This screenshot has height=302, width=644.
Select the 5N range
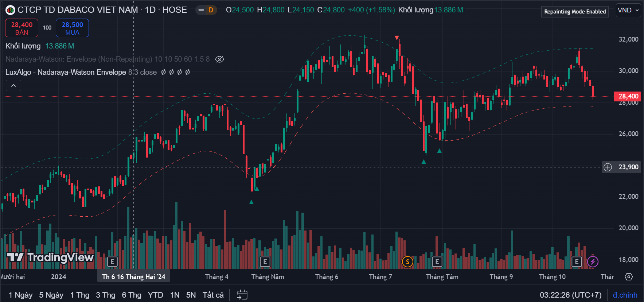pyautogui.click(x=191, y=295)
